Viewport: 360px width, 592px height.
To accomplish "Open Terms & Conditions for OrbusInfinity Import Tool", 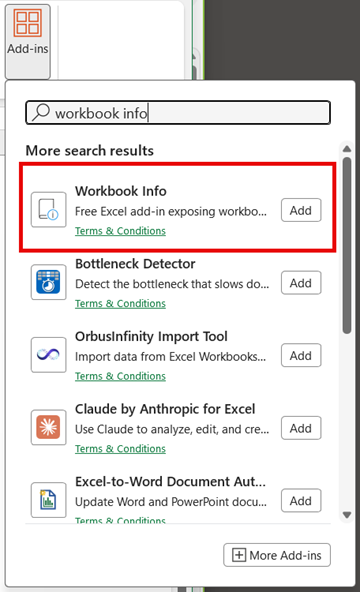I will click(x=120, y=376).
